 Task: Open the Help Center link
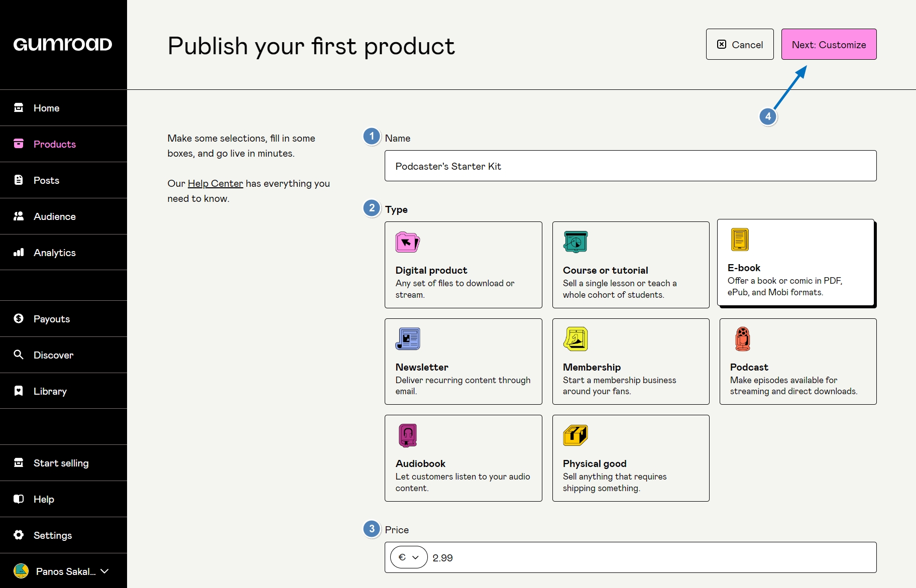215,184
